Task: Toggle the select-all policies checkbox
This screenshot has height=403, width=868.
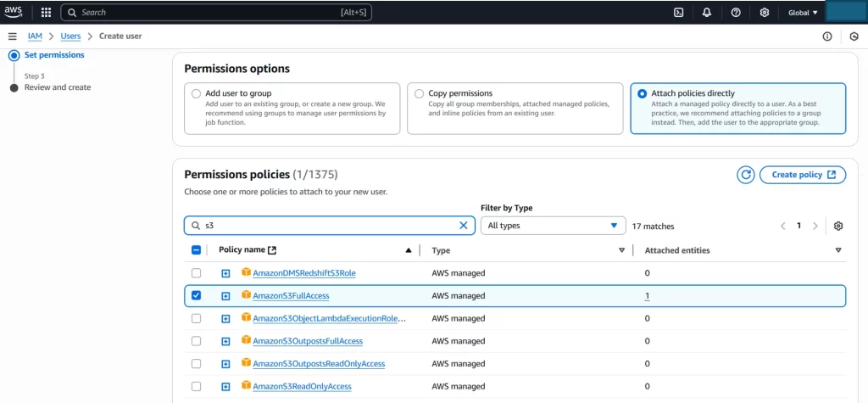Action: coord(196,250)
